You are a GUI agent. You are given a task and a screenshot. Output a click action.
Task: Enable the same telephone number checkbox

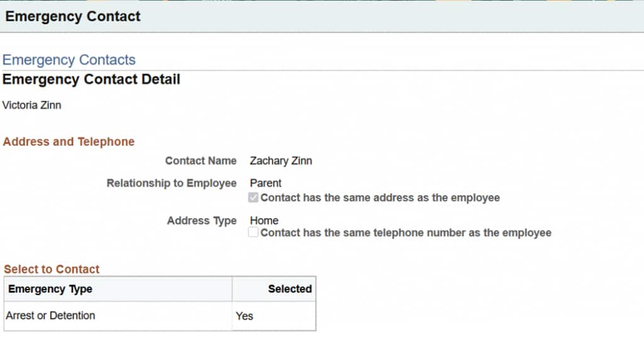(253, 232)
